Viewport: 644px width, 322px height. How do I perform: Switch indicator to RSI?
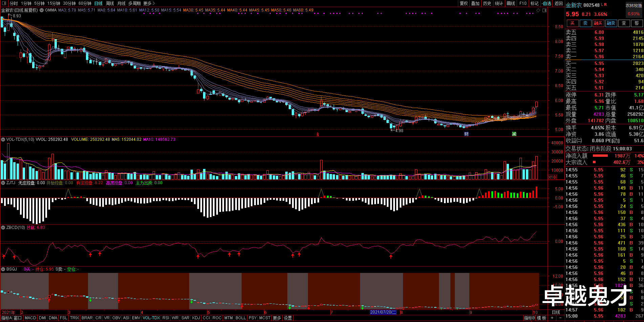pyautogui.click(x=166, y=318)
